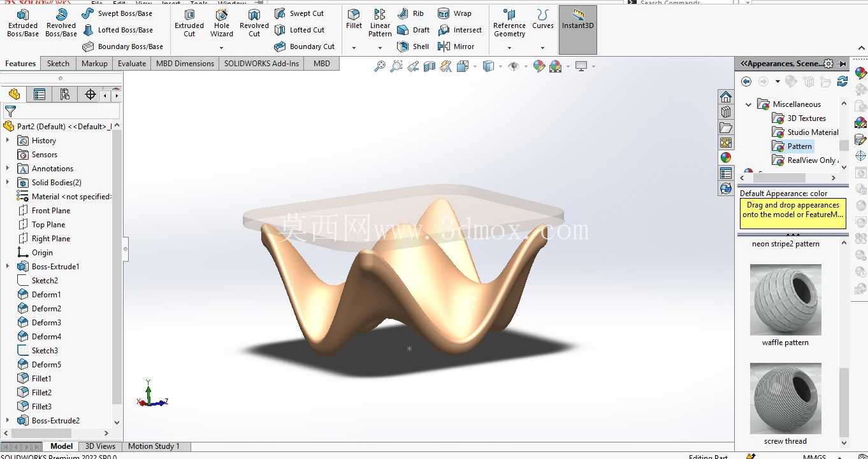Select the Fillet tool

[354, 19]
